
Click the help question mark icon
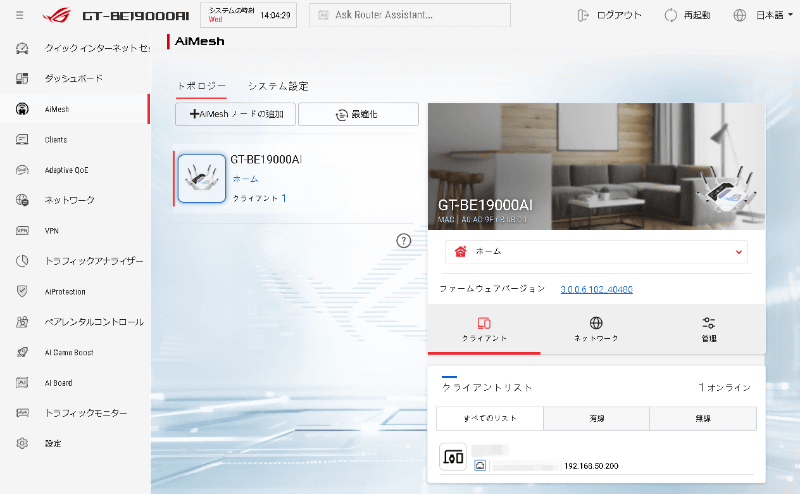click(404, 241)
